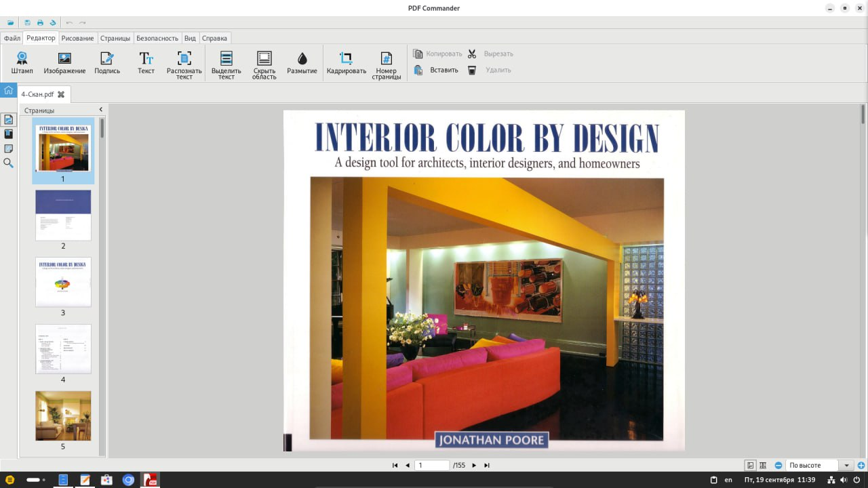The width and height of the screenshot is (868, 488).
Task: Run the Распознать текст OCR tool
Action: click(x=184, y=65)
